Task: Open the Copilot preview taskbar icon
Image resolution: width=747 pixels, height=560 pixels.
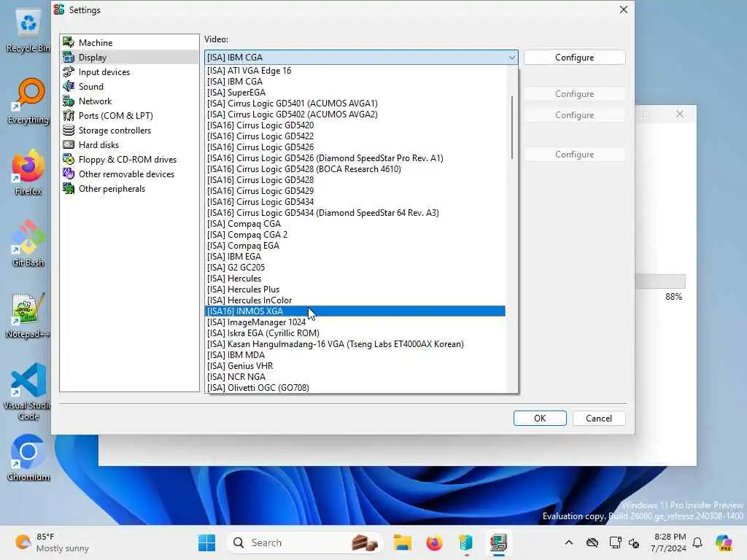Action: [x=724, y=542]
